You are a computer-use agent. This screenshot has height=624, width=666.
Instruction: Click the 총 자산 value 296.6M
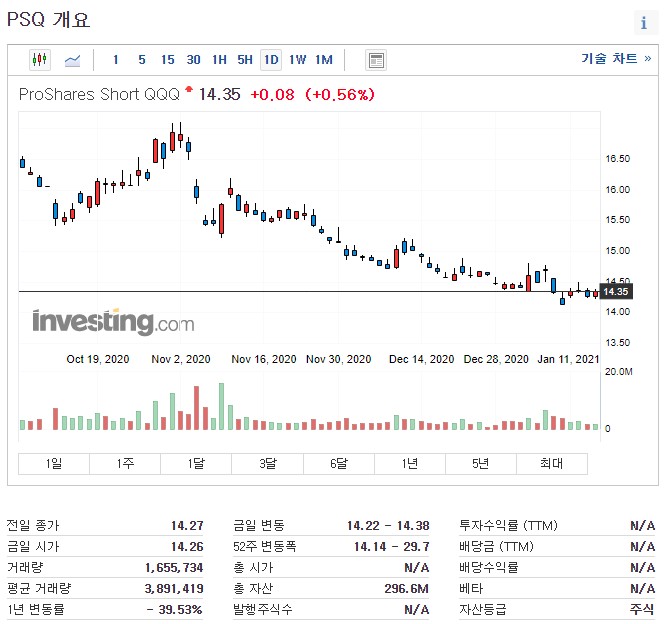click(x=406, y=588)
